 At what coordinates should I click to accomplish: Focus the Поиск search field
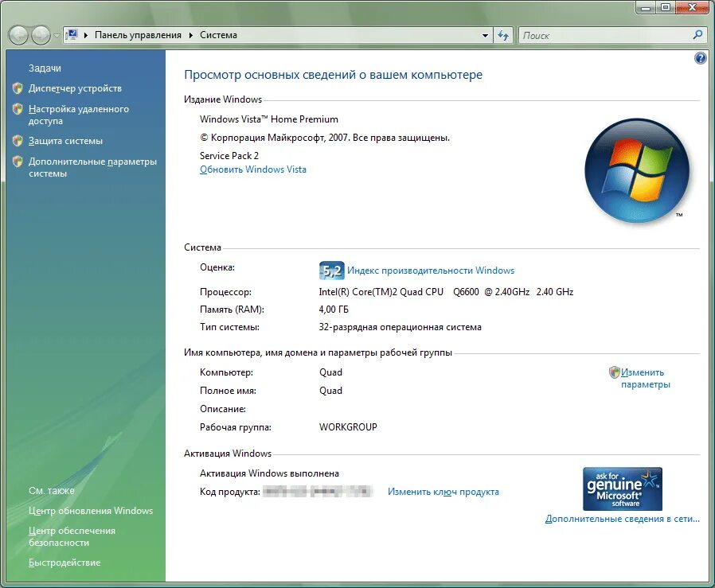pyautogui.click(x=605, y=35)
